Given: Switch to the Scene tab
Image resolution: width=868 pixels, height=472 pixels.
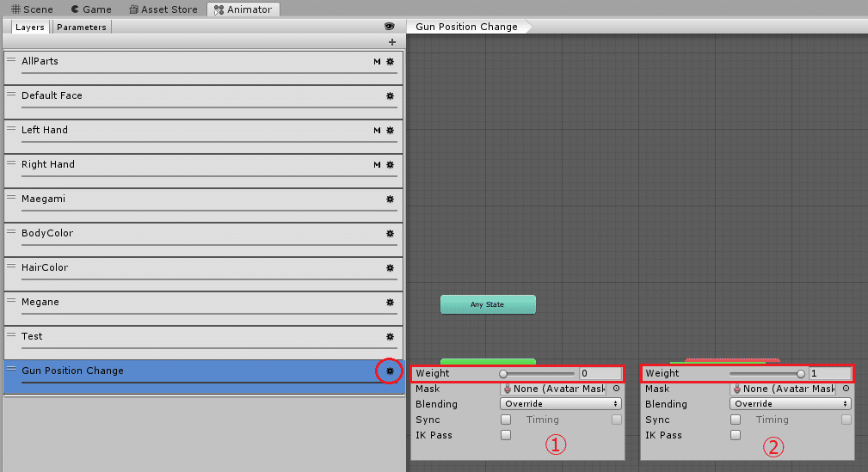Looking at the screenshot, I should click(32, 9).
